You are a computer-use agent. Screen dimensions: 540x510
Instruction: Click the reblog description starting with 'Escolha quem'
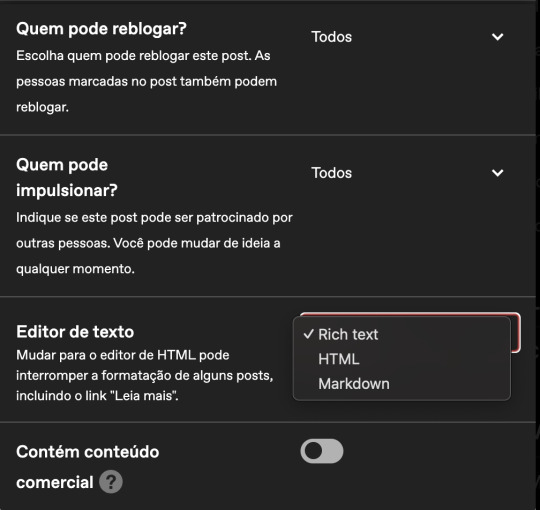(x=146, y=82)
